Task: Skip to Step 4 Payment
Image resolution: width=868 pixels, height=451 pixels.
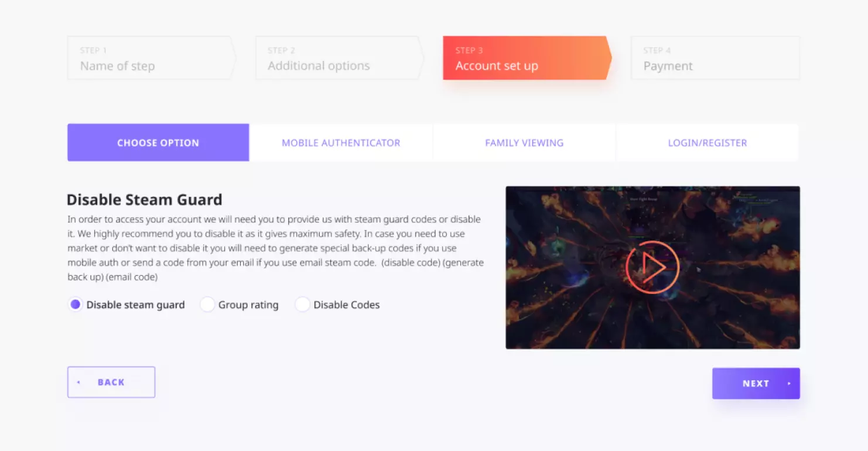Action: click(715, 58)
